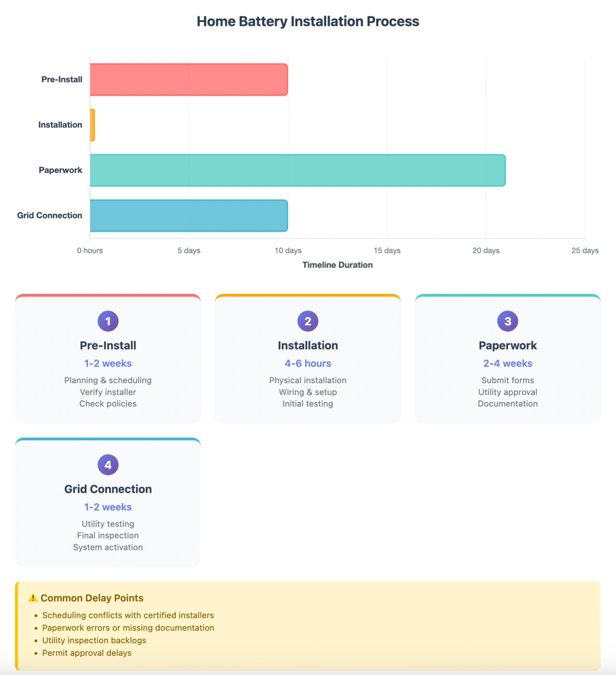Click the warning triangle icon beside Common Delay Points
The image size is (616, 675).
33,598
